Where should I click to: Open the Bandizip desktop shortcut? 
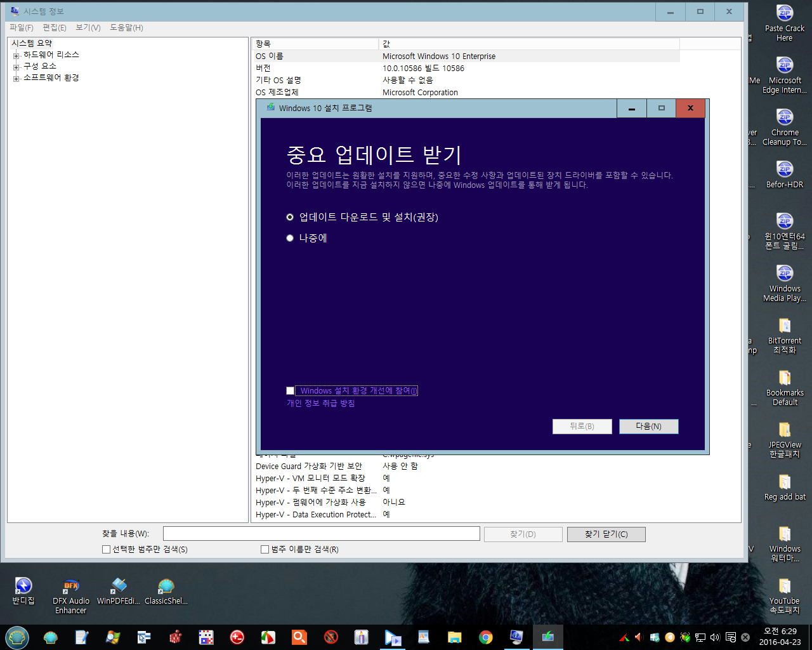pos(23,591)
